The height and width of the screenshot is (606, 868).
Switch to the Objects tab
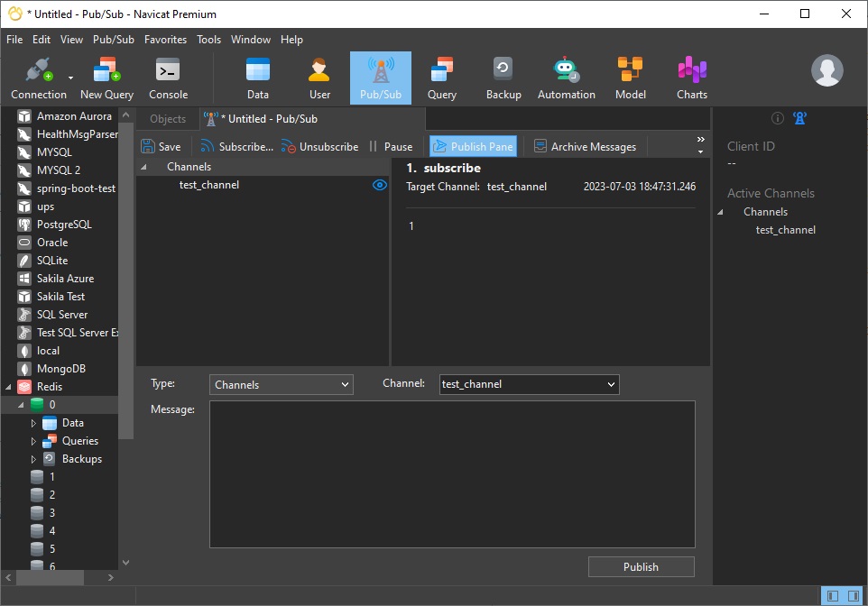pyautogui.click(x=168, y=119)
